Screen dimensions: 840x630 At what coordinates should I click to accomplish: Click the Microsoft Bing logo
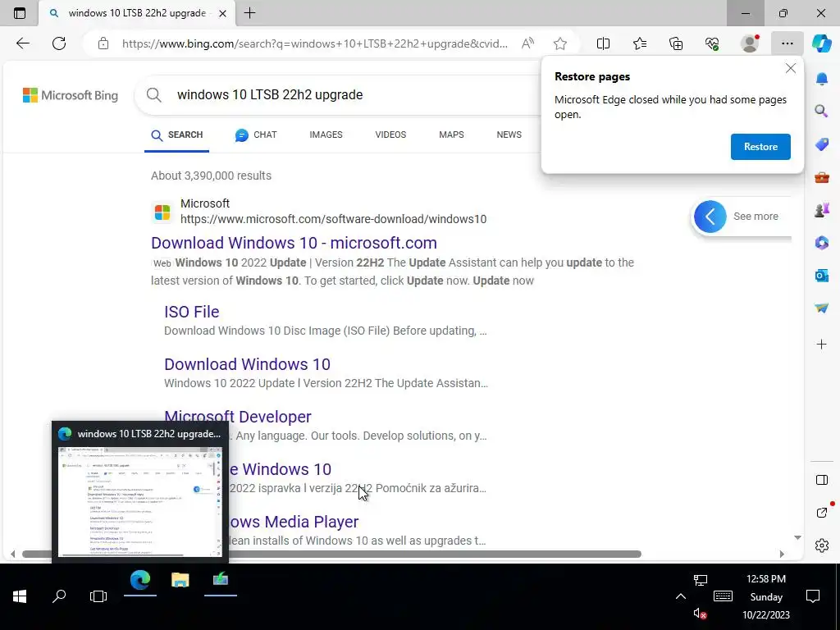[71, 95]
